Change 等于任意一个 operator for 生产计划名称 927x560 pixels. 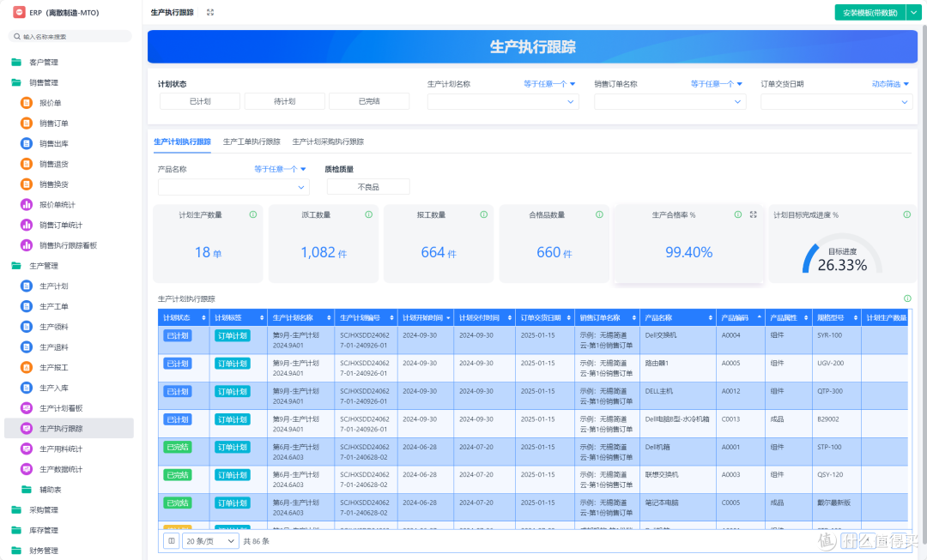point(549,84)
